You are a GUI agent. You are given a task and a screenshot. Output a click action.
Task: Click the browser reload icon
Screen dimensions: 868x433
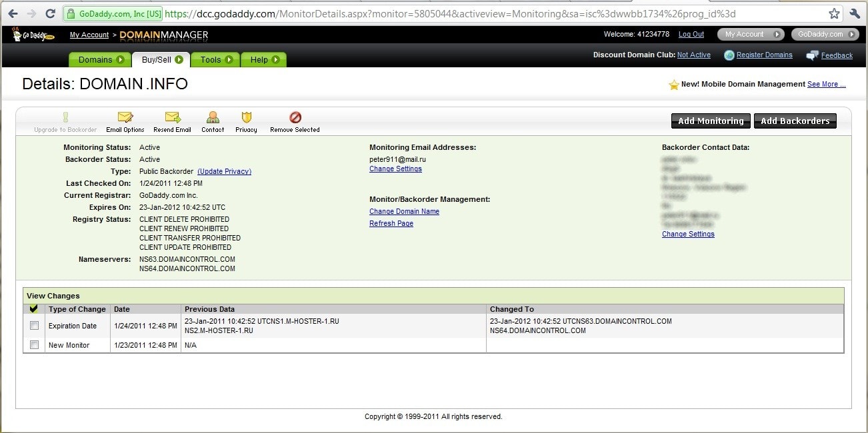[50, 13]
